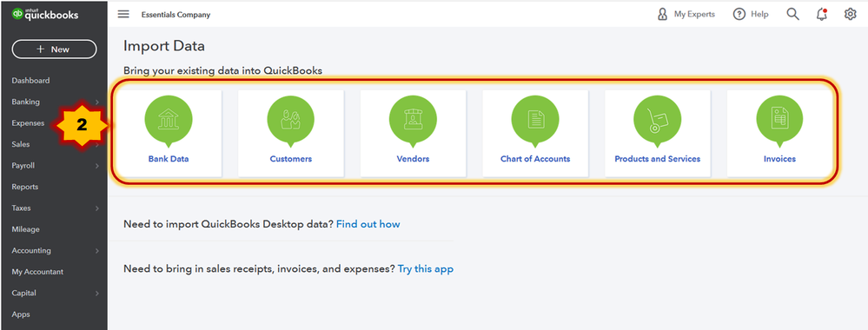Follow the Find out how link
Image resolution: width=868 pixels, height=330 pixels.
[x=368, y=224]
